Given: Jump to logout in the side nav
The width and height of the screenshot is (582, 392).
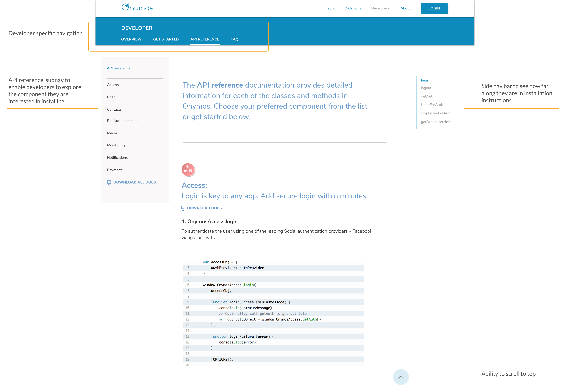Looking at the screenshot, I should pyautogui.click(x=426, y=88).
